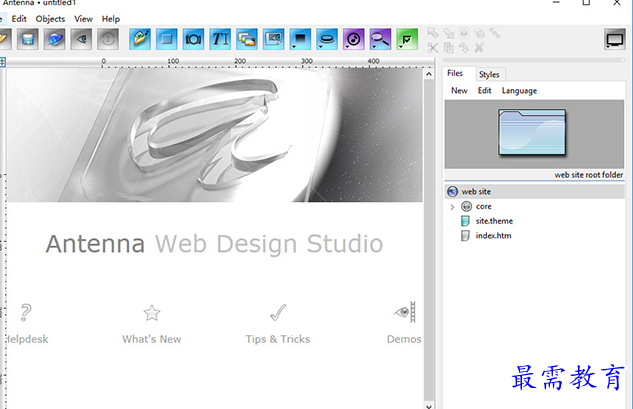Screen dimensions: 633x409
Task: Click Language in the Files panel
Action: pyautogui.click(x=519, y=90)
